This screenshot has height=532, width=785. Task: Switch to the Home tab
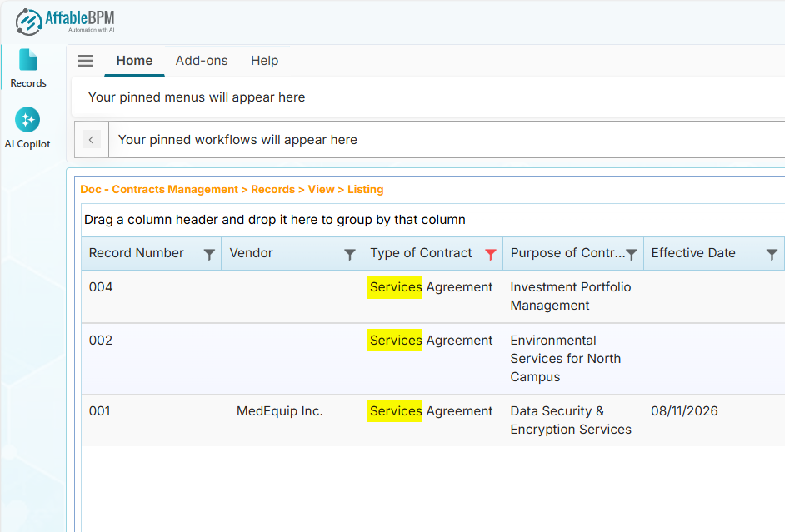(134, 61)
